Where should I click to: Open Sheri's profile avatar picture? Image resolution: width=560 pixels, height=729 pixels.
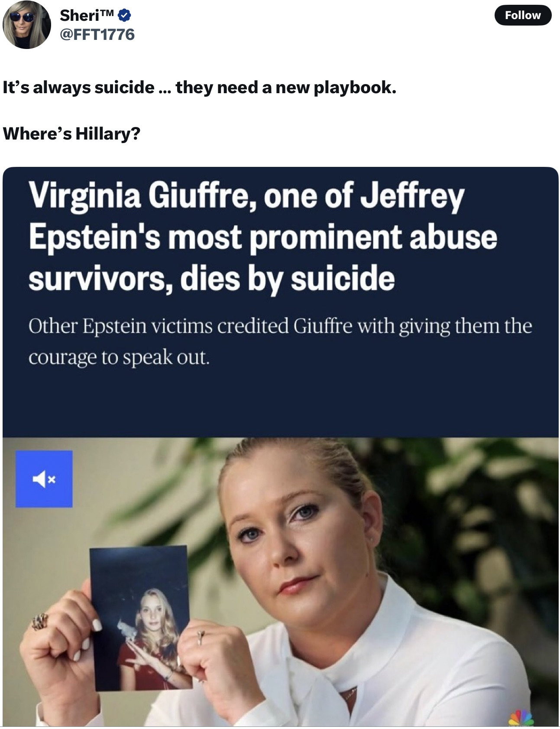tap(27, 25)
